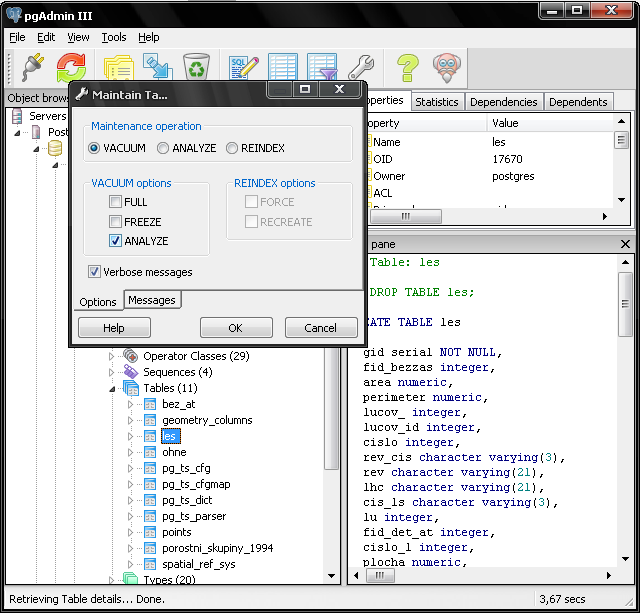Click the SQL pane vertical scrollbar thumb
The image size is (640, 613).
tap(625, 304)
